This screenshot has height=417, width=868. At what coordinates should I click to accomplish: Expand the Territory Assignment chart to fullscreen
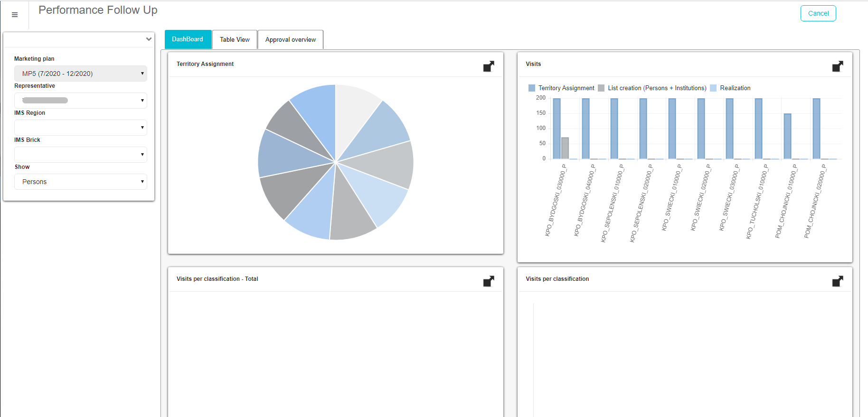click(489, 66)
